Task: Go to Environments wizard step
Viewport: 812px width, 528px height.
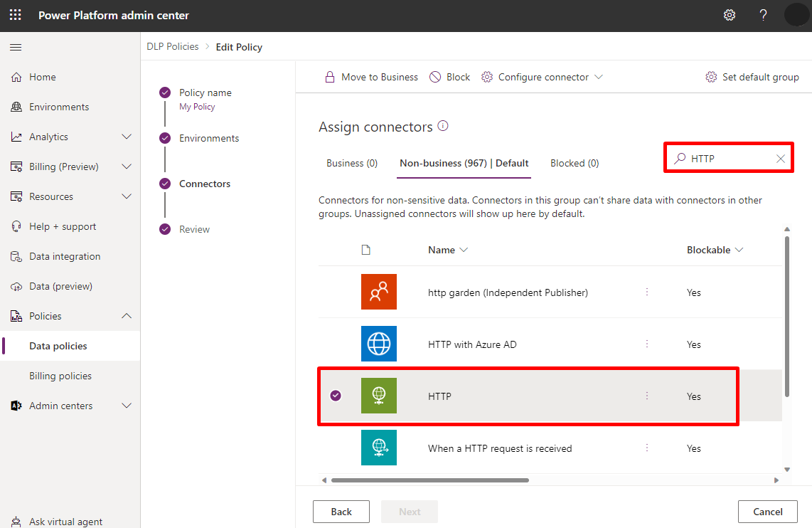Action: coord(209,138)
